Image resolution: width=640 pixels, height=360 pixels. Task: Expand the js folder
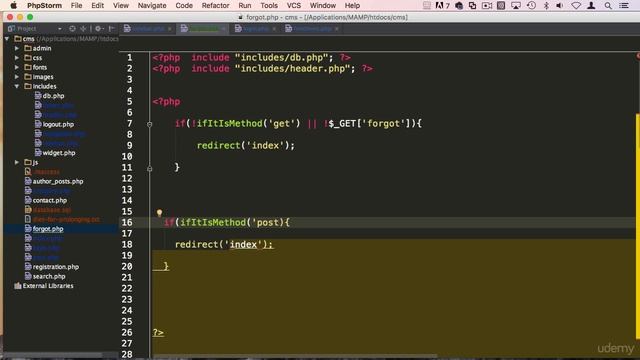coord(17,162)
